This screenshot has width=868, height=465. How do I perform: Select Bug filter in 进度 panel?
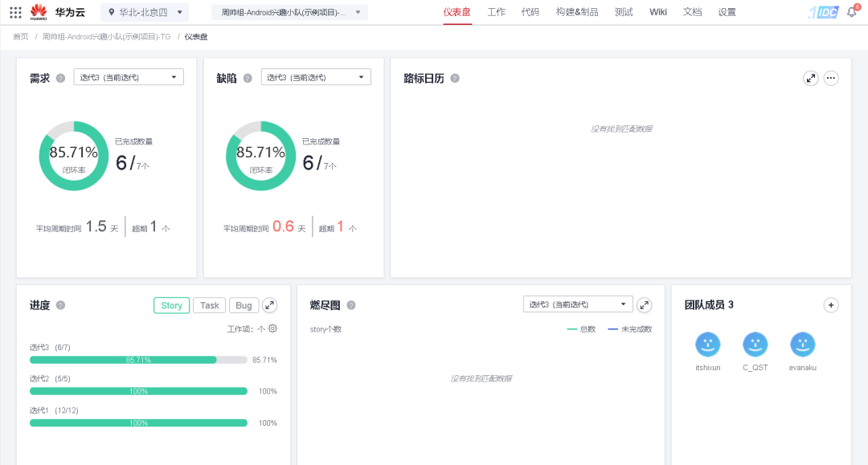coord(244,305)
